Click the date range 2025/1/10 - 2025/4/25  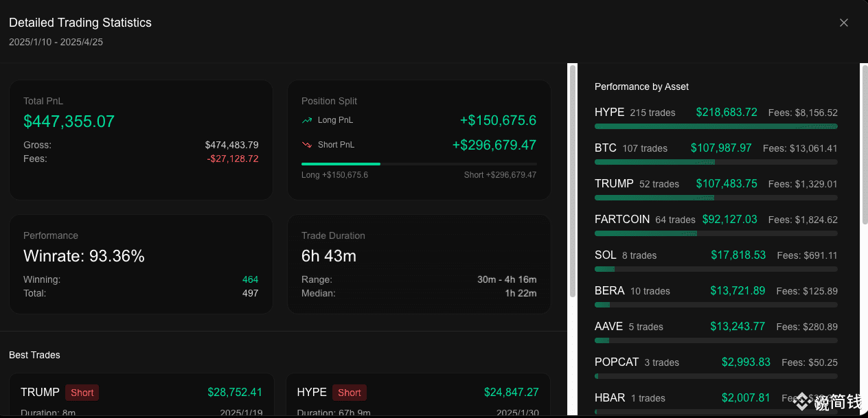[x=56, y=42]
